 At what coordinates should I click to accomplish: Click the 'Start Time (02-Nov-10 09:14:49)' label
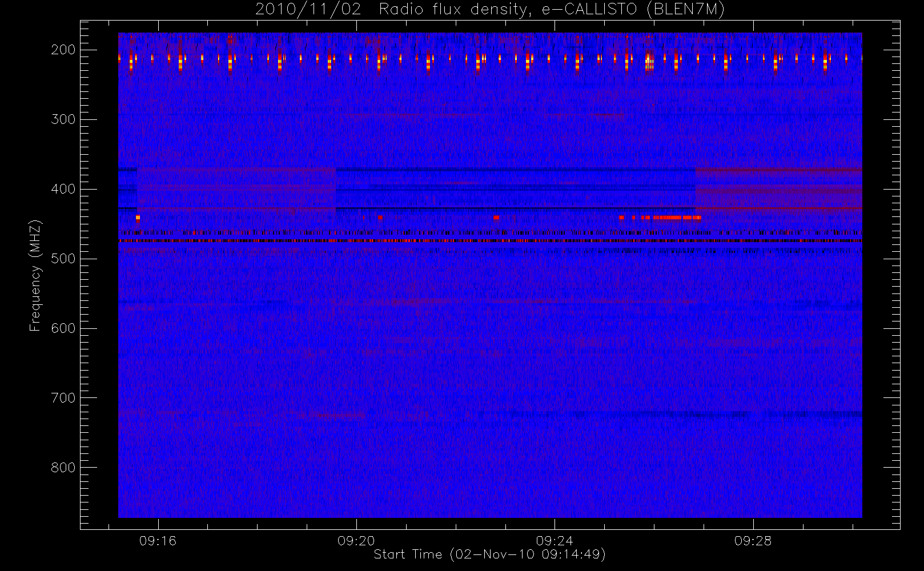[x=489, y=554]
